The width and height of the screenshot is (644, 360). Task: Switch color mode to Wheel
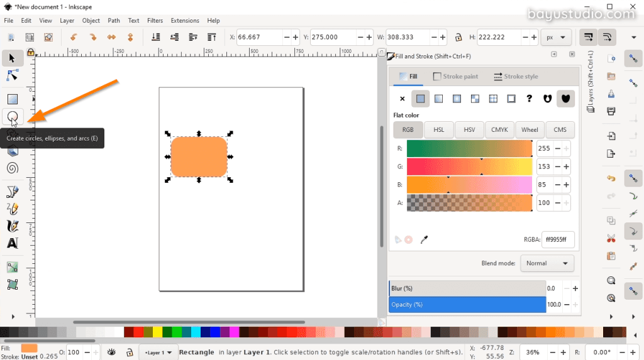coord(530,129)
